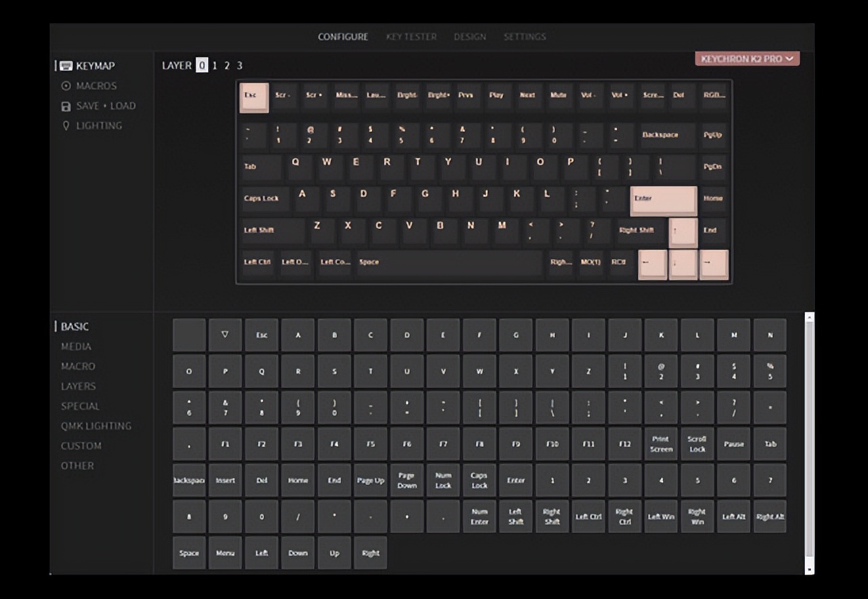Open the Keychron K2 Pro device dropdown
Screen dimensions: 868x599
[746, 59]
